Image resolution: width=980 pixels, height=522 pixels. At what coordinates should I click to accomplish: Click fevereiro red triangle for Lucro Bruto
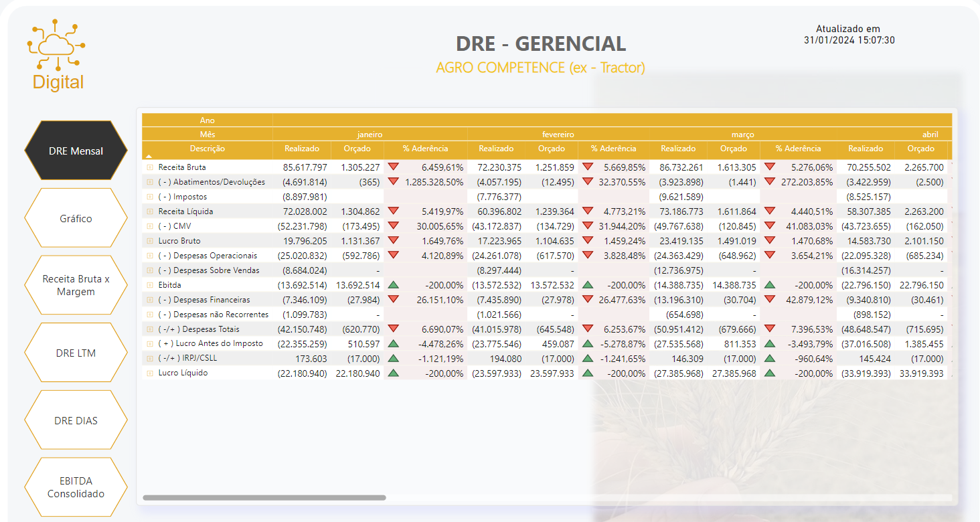click(x=588, y=240)
